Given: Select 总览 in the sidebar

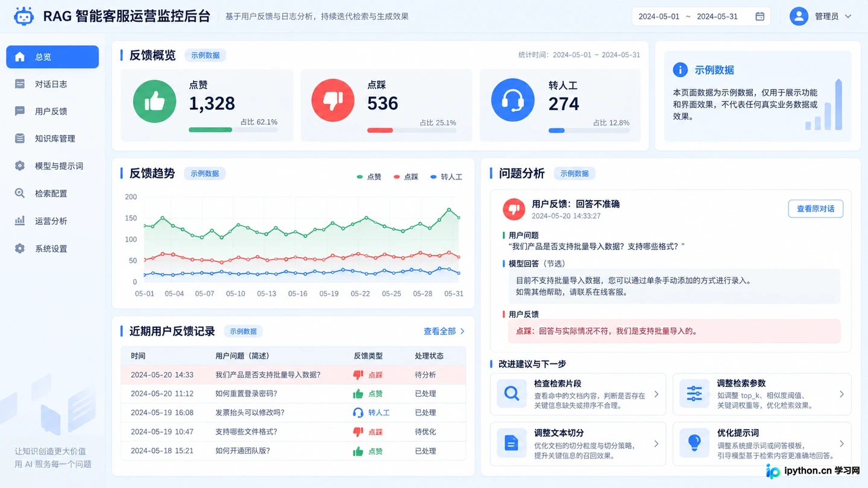Looking at the screenshot, I should 52,57.
